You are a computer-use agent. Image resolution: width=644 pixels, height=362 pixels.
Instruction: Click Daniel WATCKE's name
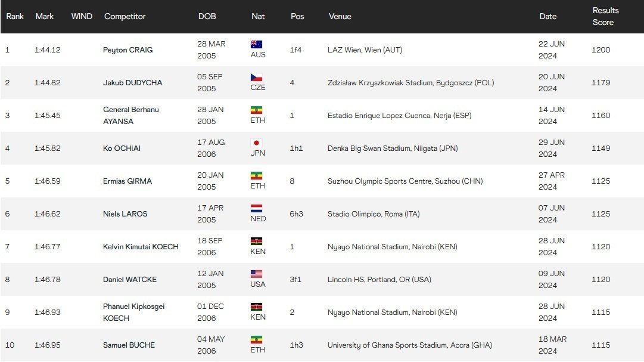click(129, 280)
